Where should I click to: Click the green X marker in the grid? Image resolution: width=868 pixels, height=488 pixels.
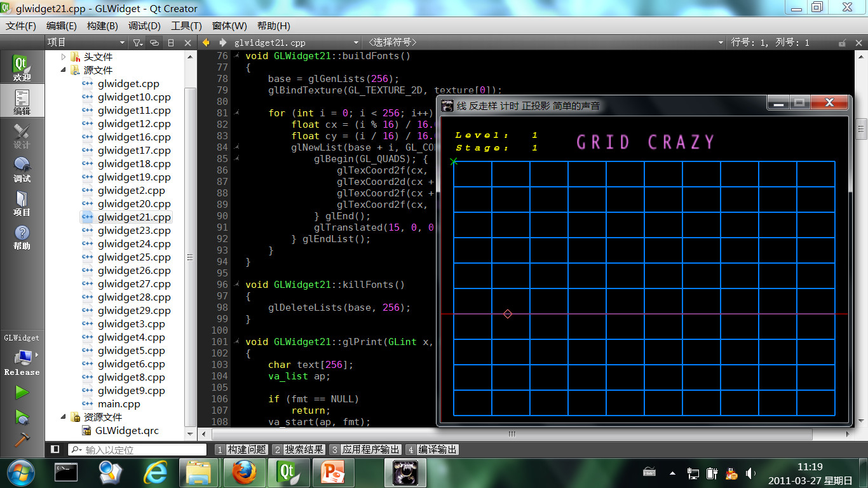coord(454,161)
